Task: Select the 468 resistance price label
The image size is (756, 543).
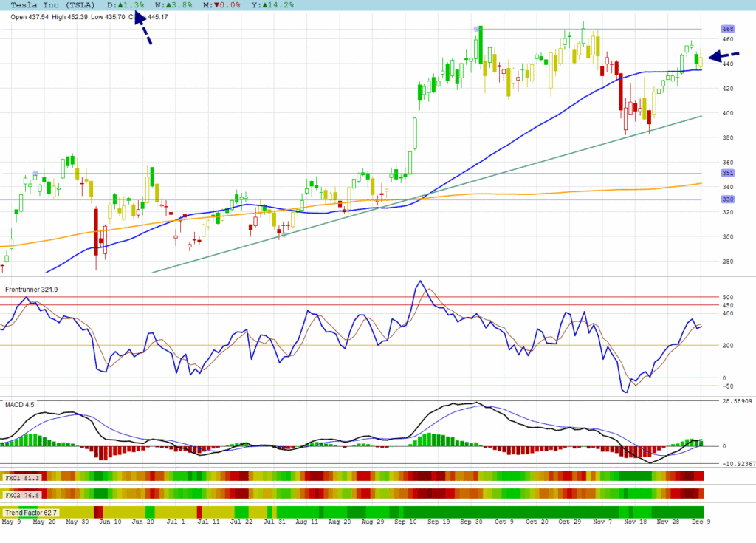Action: tap(727, 30)
